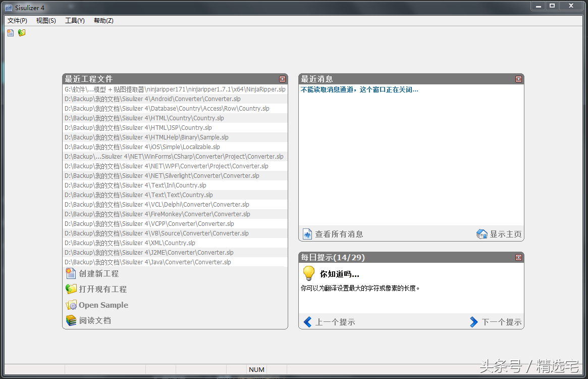
Task: Click the new project toolbar icon
Action: click(x=11, y=33)
